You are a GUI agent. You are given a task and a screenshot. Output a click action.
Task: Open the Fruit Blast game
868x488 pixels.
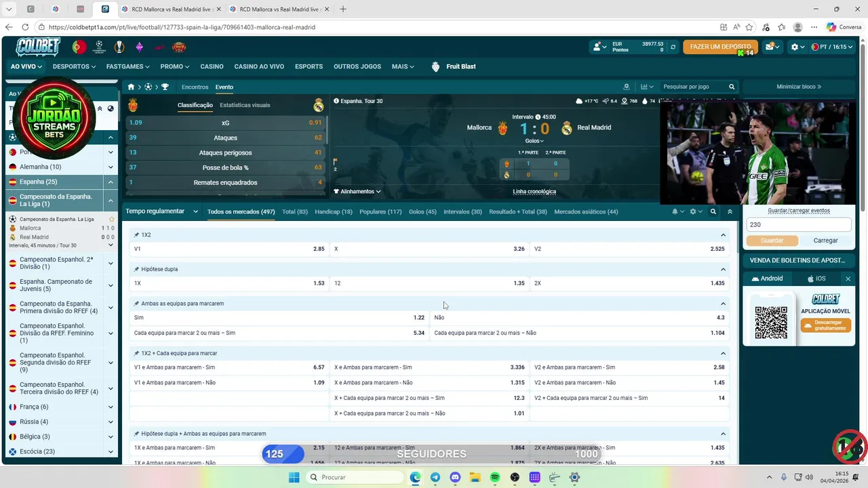coord(453,66)
